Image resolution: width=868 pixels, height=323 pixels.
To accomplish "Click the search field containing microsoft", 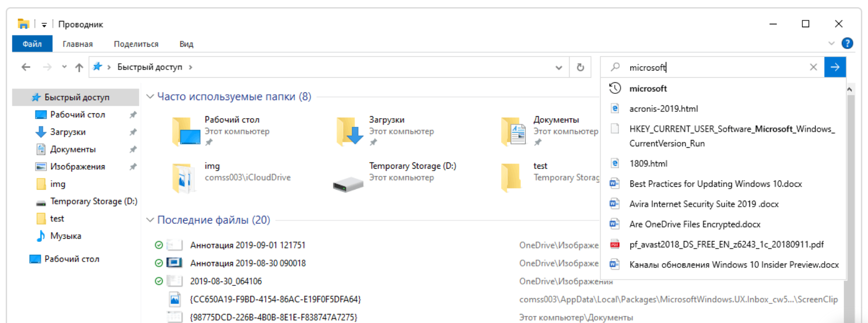I will (712, 67).
